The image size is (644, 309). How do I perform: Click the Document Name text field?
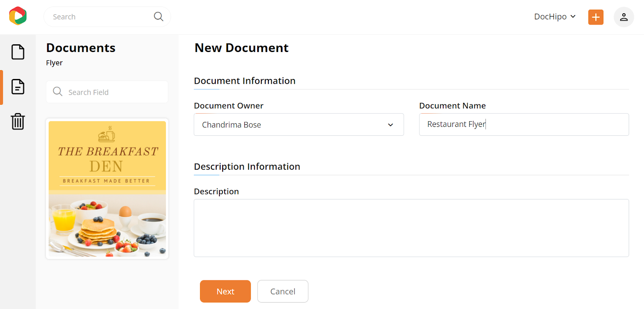pos(524,124)
